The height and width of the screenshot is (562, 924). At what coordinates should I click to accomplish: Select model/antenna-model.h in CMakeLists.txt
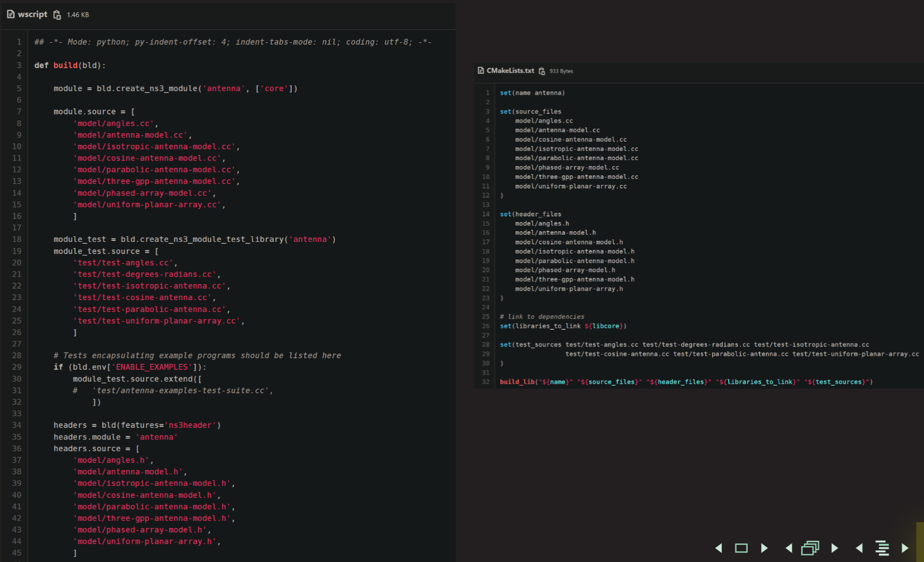coord(556,232)
